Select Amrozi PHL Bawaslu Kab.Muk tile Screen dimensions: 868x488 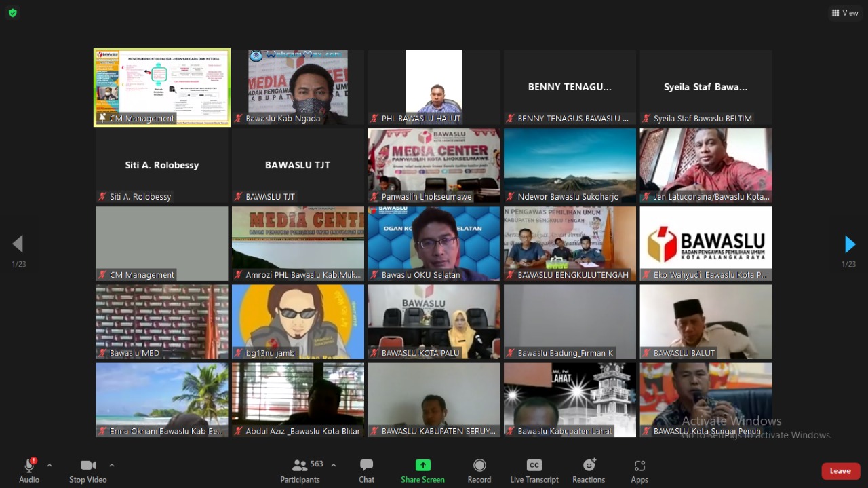pyautogui.click(x=298, y=244)
